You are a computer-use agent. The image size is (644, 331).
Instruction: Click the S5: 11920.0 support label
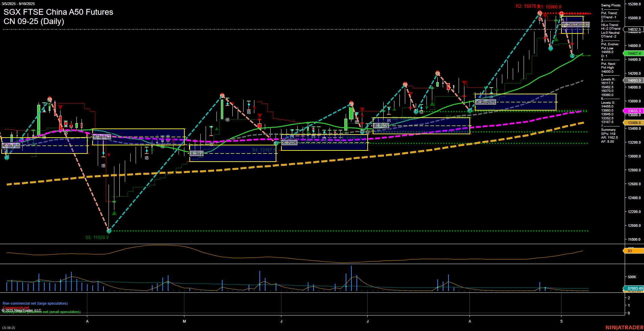tap(97, 237)
